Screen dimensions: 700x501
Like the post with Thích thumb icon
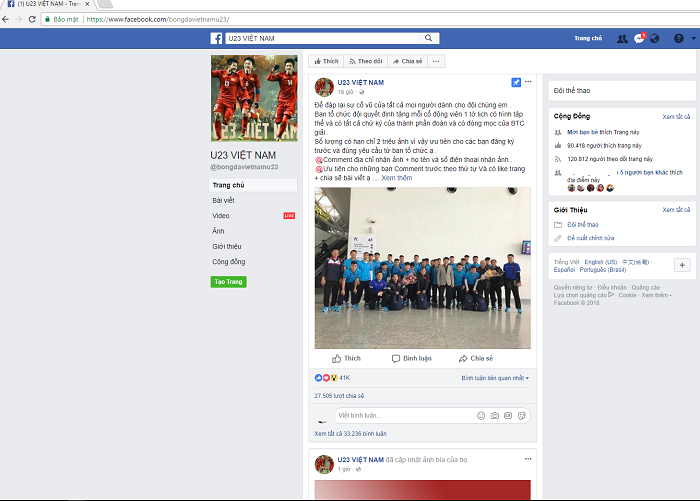click(346, 359)
